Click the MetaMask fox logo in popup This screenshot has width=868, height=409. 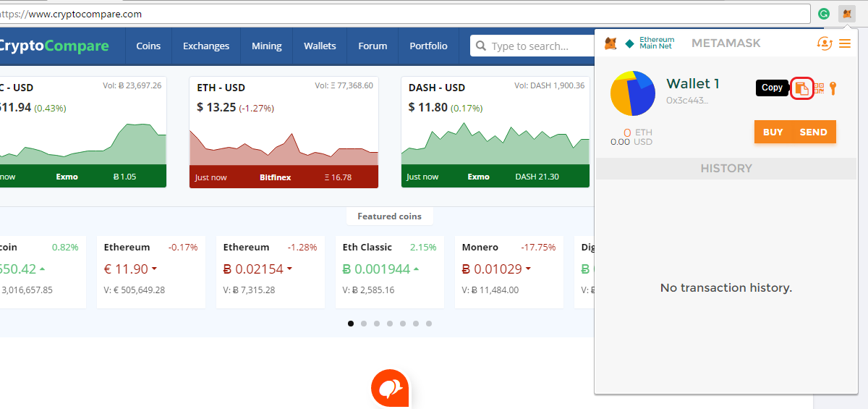610,43
